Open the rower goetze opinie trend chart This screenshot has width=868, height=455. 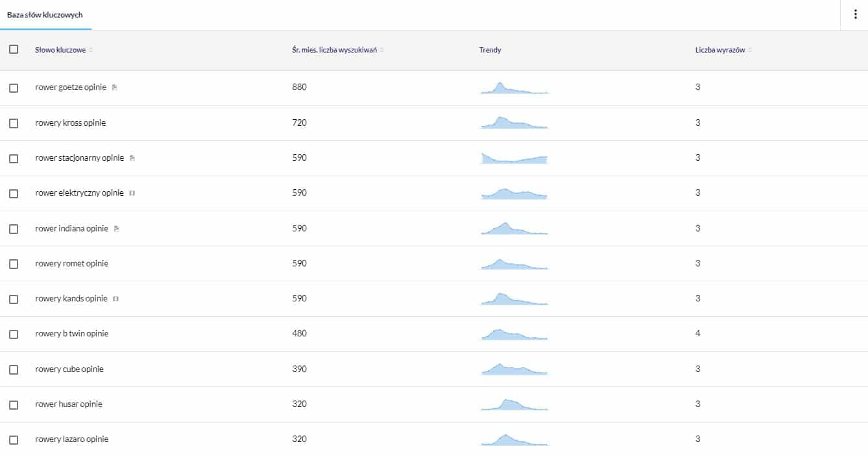coord(514,87)
